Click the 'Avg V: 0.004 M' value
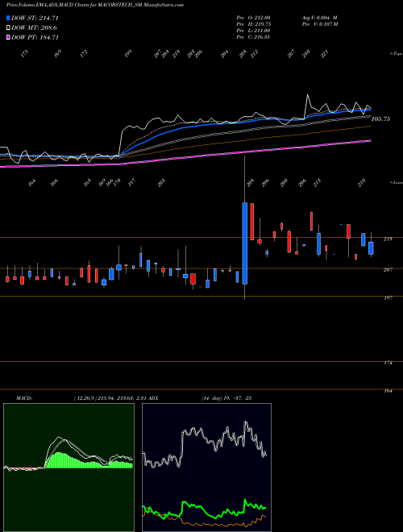Viewport: 403px width, 532px height. pyautogui.click(x=319, y=17)
